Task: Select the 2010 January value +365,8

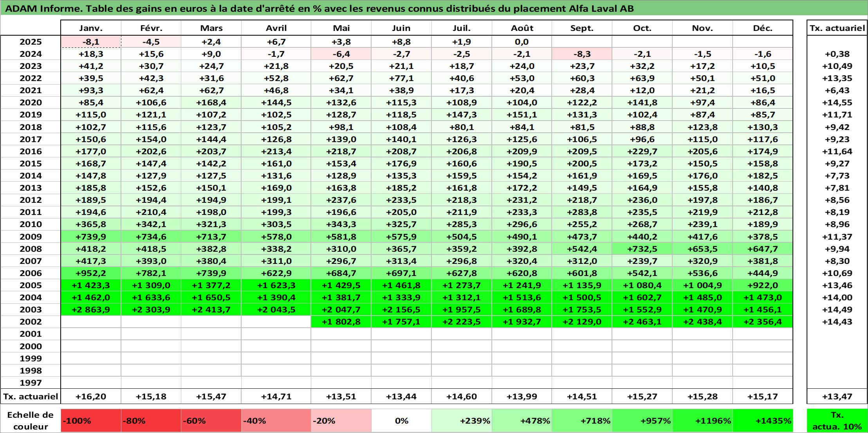Action: click(x=91, y=224)
